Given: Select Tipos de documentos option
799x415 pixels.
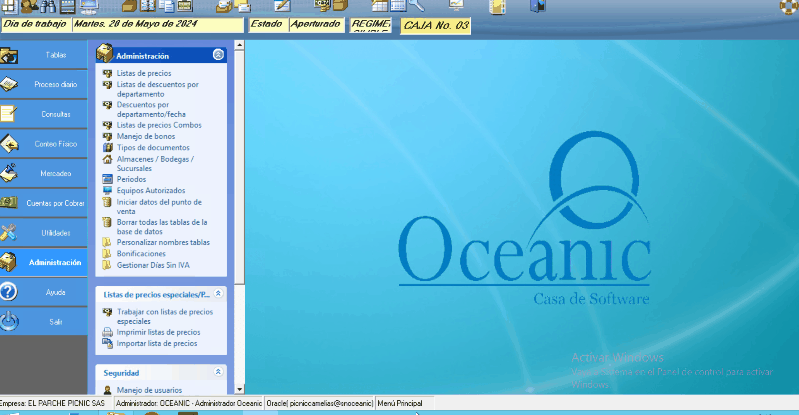Looking at the screenshot, I should coord(152,147).
